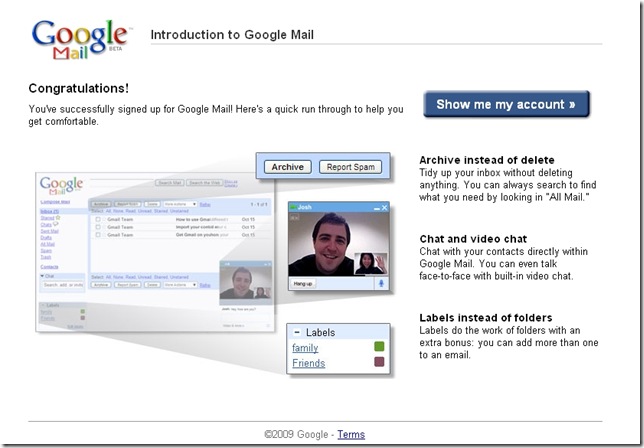644x448 pixels.
Task: Click the '©2009 Google' footer text
Action: tap(296, 434)
